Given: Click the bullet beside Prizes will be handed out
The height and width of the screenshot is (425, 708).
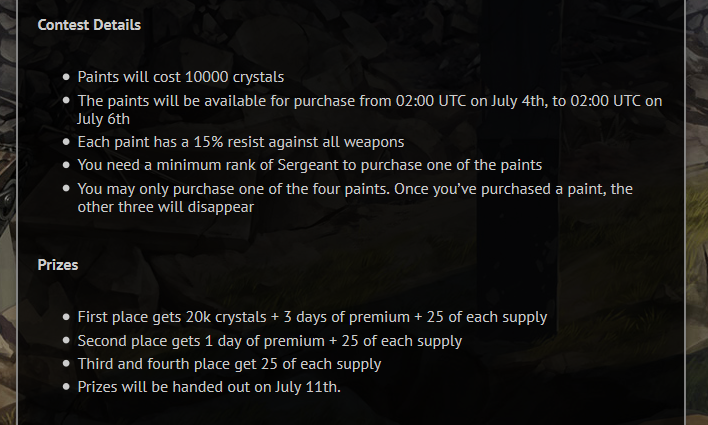Looking at the screenshot, I should pyautogui.click(x=66, y=387).
